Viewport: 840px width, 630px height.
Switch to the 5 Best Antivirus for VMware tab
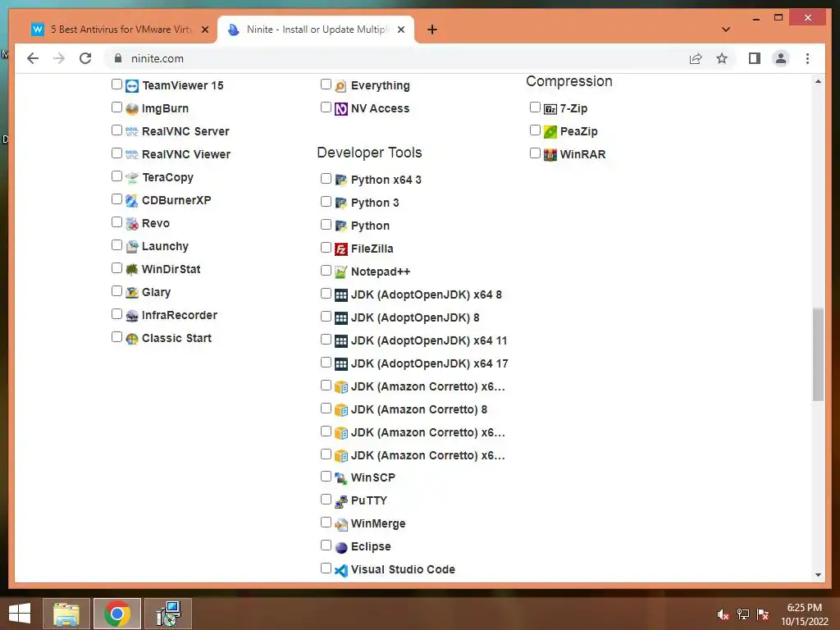click(119, 30)
